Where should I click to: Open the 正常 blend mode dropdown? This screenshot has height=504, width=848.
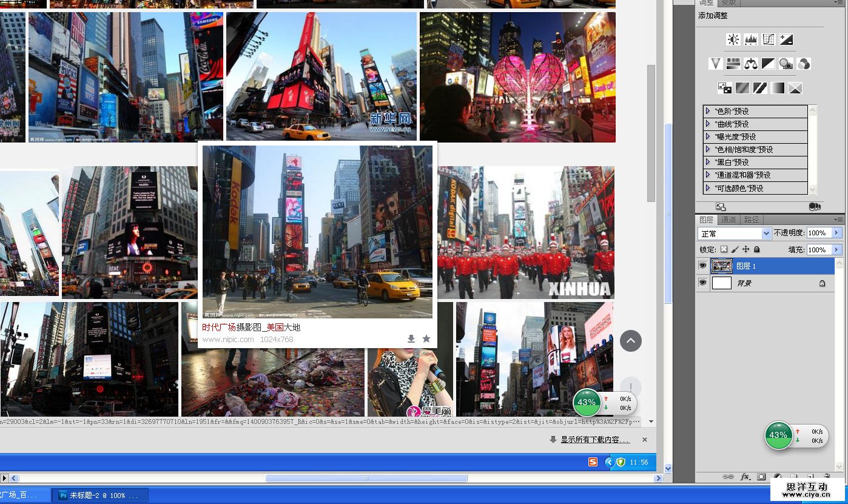pos(766,234)
